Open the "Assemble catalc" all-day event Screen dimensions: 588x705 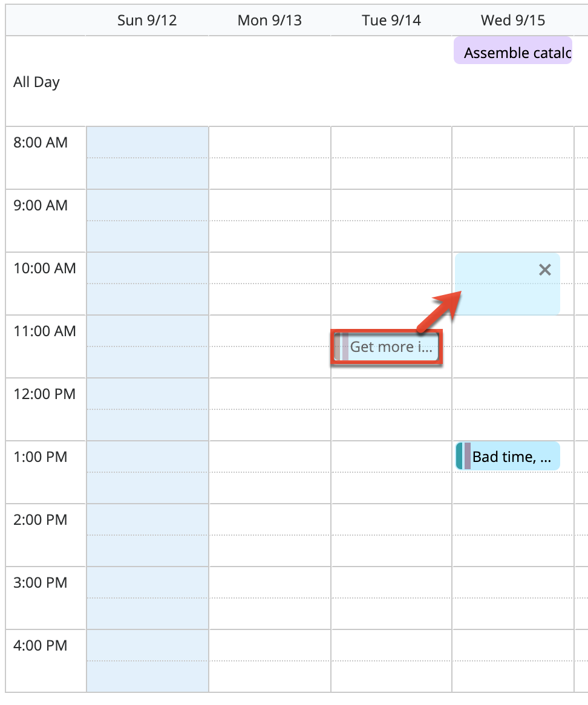[x=513, y=53]
